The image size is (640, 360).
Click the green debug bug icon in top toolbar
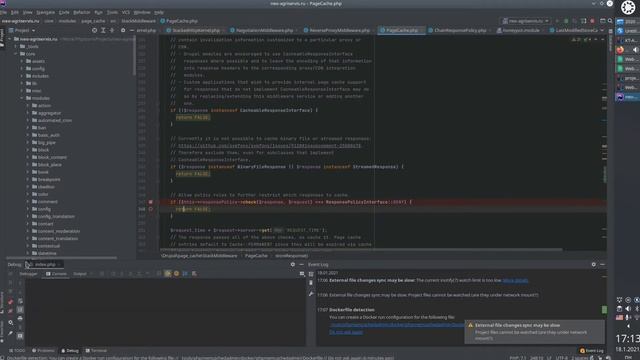coord(566,21)
